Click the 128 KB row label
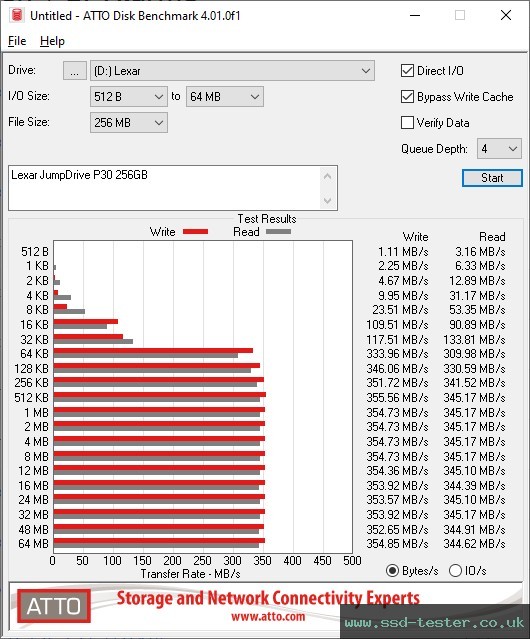The image size is (530, 639). pos(31,369)
